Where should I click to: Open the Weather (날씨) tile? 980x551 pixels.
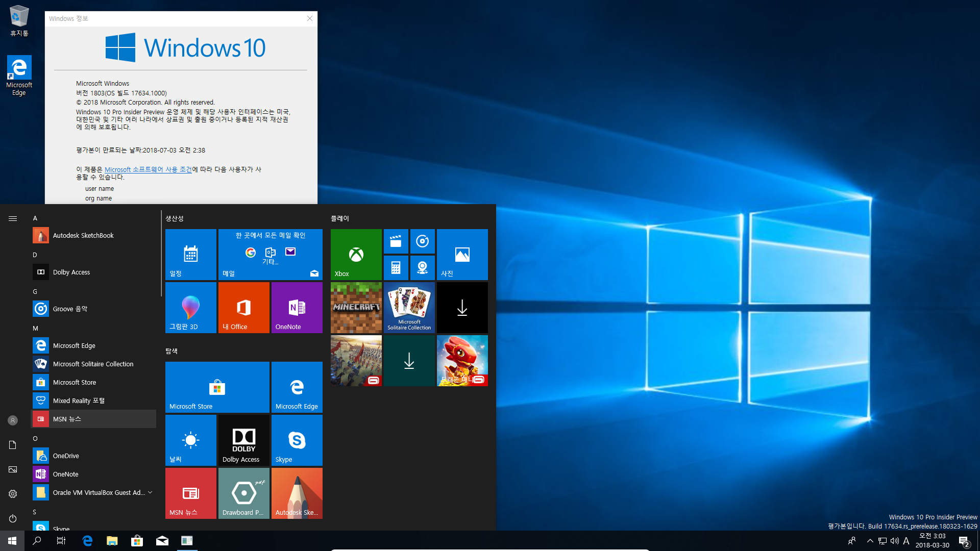[x=191, y=440]
